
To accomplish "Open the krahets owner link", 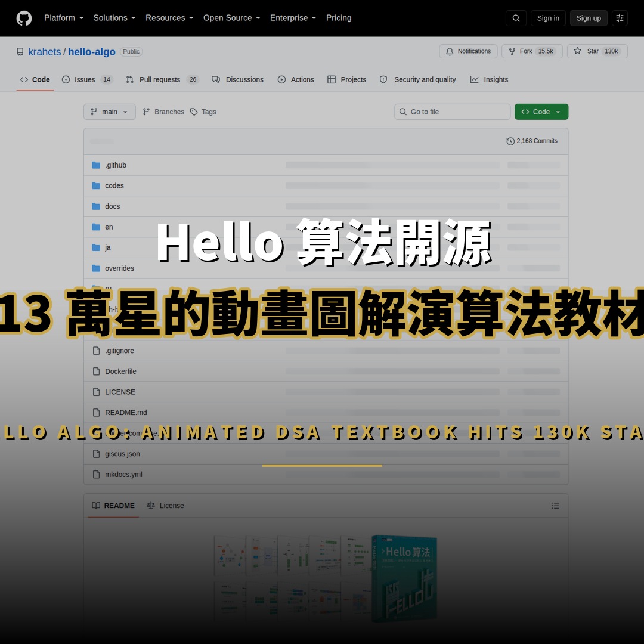I will pyautogui.click(x=44, y=52).
